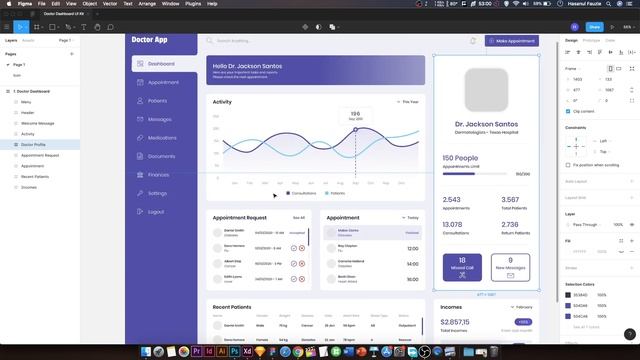Select the Doctor Profile layer
This screenshot has height=360, width=640.
(x=40, y=144)
